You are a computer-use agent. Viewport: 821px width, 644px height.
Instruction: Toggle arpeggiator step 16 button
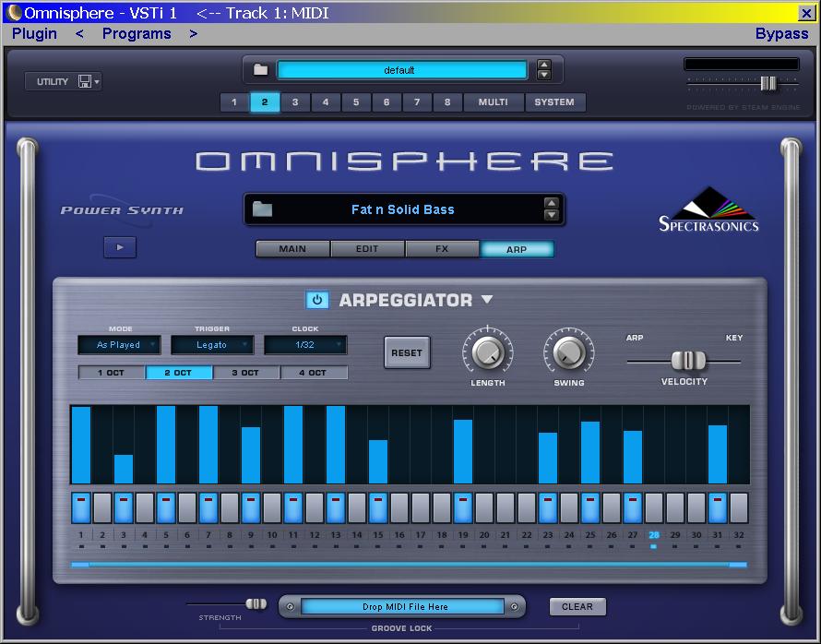pyautogui.click(x=399, y=507)
